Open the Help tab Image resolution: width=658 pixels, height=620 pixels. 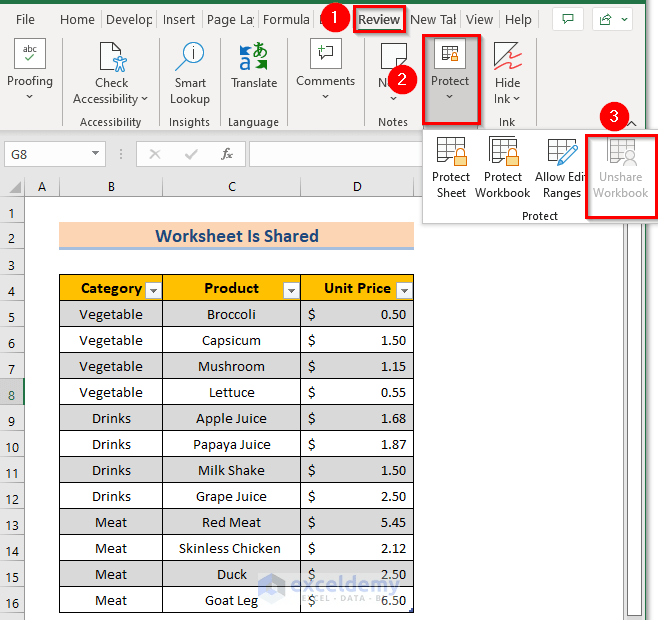point(518,19)
